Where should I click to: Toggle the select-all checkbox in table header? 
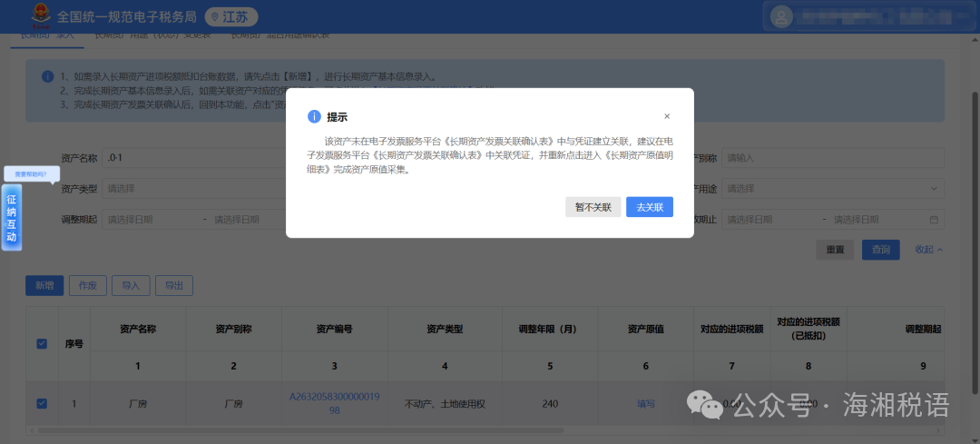(x=42, y=343)
